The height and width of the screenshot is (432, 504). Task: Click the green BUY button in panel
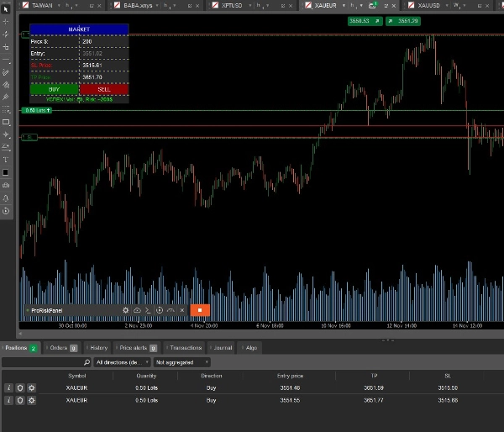[x=55, y=88]
